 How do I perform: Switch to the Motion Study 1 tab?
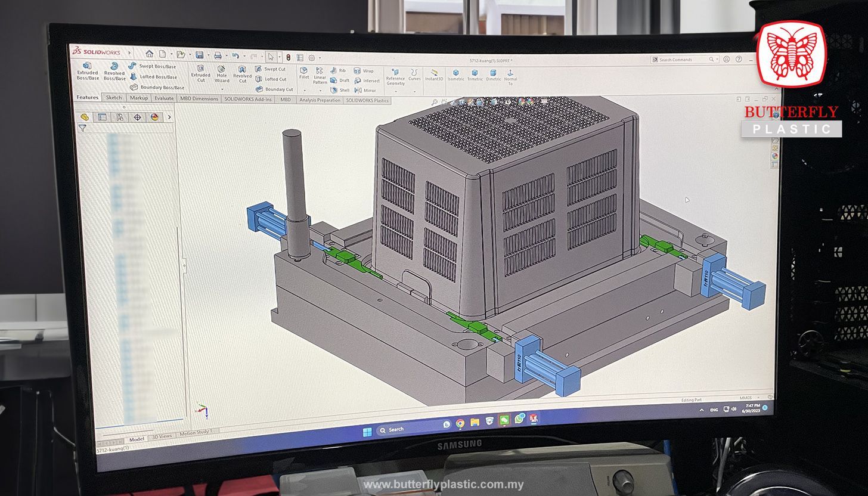click(x=196, y=433)
